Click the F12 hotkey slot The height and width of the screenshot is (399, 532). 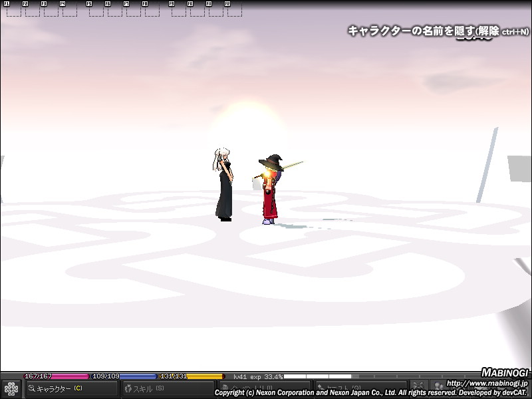click(234, 9)
